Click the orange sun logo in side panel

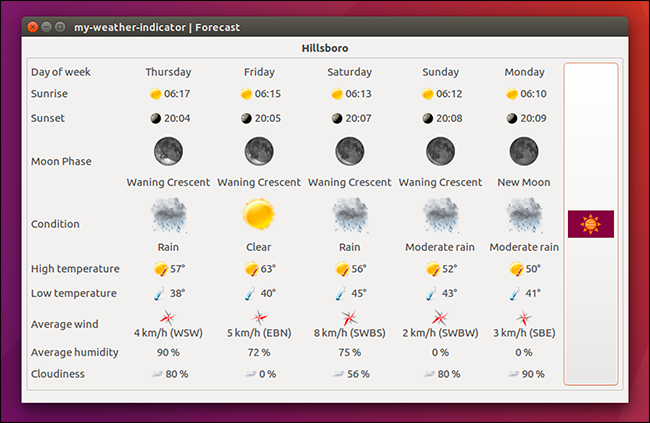pos(591,224)
